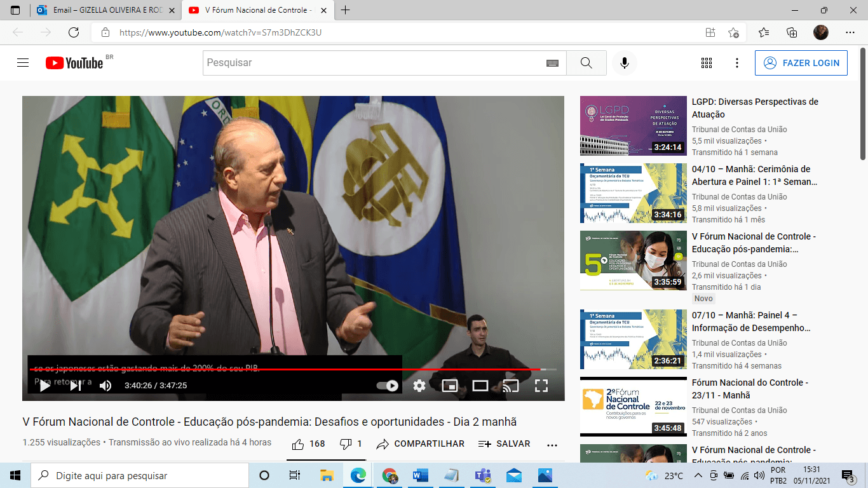Open video settings gear
The width and height of the screenshot is (868, 488).
[x=419, y=385]
